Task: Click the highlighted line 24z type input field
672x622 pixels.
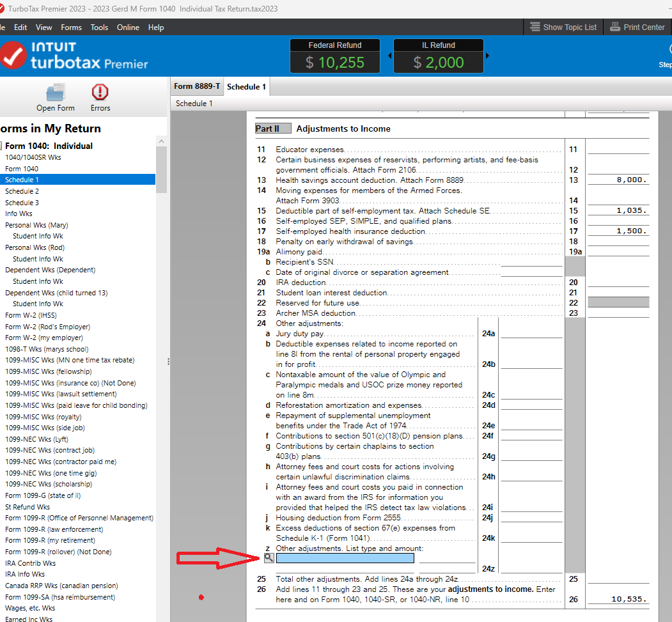Action: click(345, 557)
